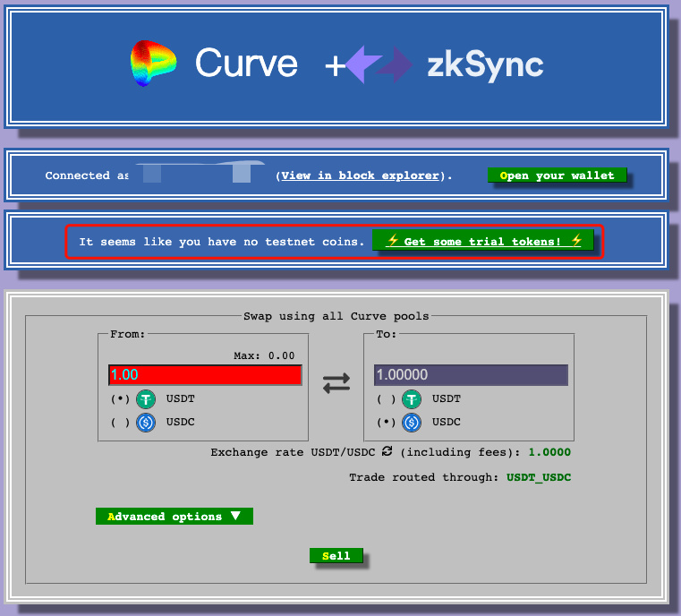Image resolution: width=681 pixels, height=616 pixels.
Task: Select USDT radio button in To section
Action: click(386, 399)
